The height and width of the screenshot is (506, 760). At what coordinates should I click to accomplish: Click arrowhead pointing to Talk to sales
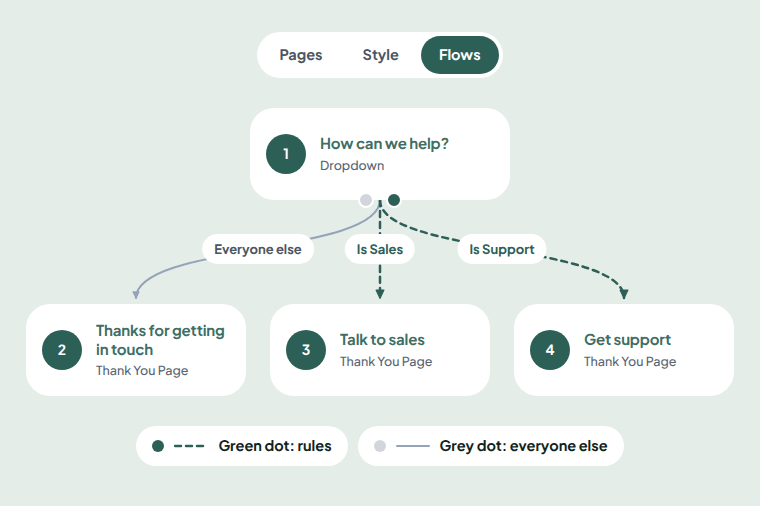[x=380, y=293]
